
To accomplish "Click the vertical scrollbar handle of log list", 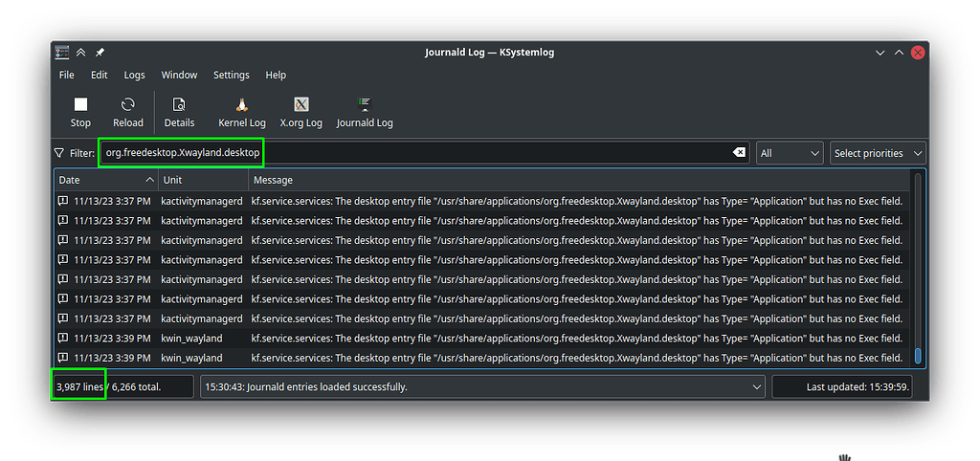I will [x=918, y=356].
